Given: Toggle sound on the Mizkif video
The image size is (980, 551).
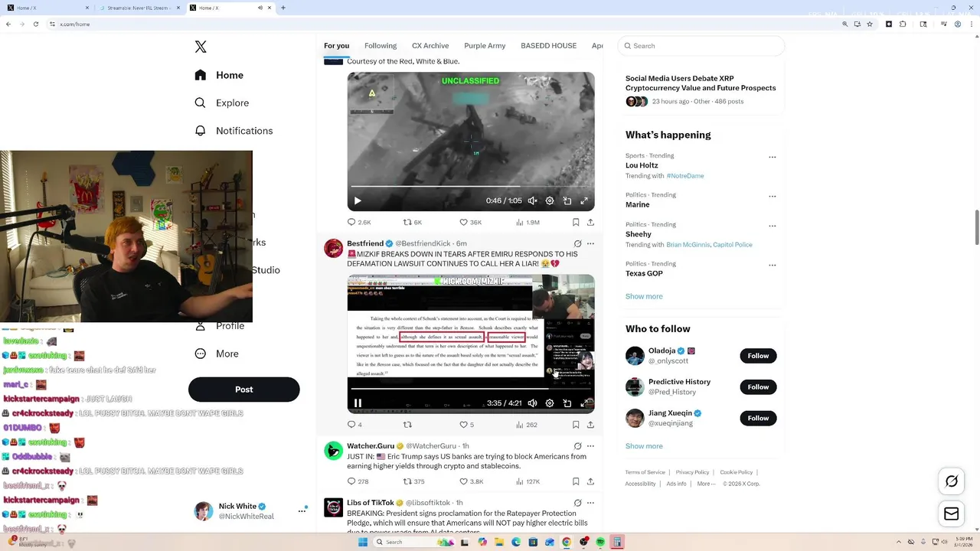Looking at the screenshot, I should pyautogui.click(x=533, y=403).
